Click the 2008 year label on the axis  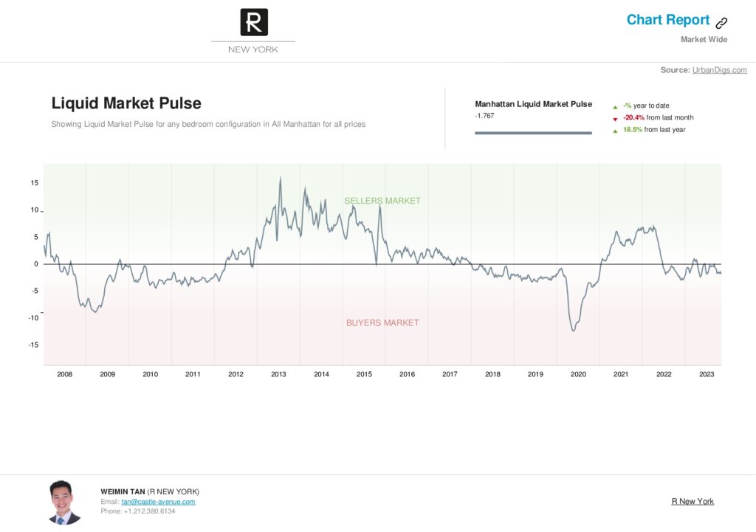pos(65,374)
